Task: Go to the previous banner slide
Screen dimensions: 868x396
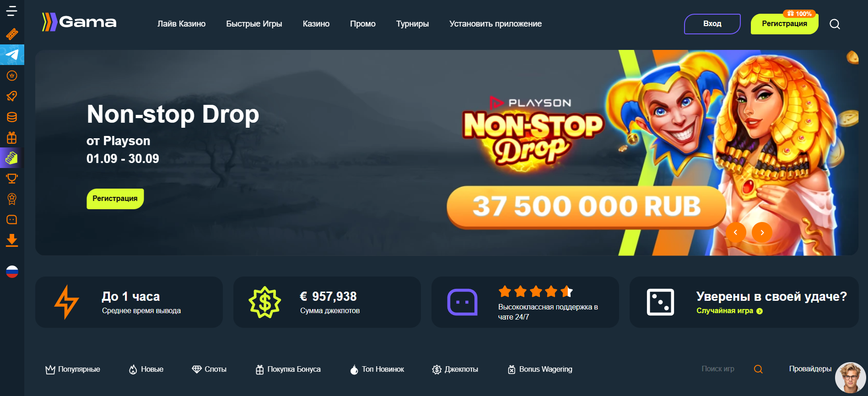Action: click(736, 233)
